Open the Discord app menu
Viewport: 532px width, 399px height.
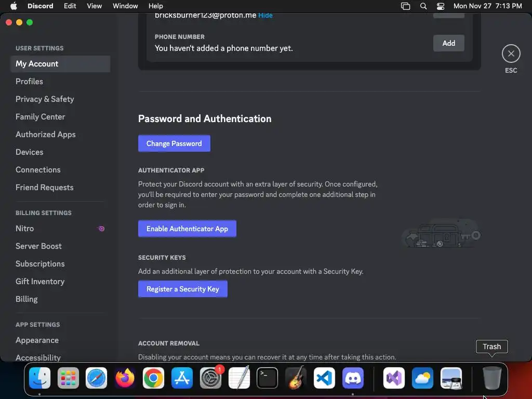pos(41,6)
